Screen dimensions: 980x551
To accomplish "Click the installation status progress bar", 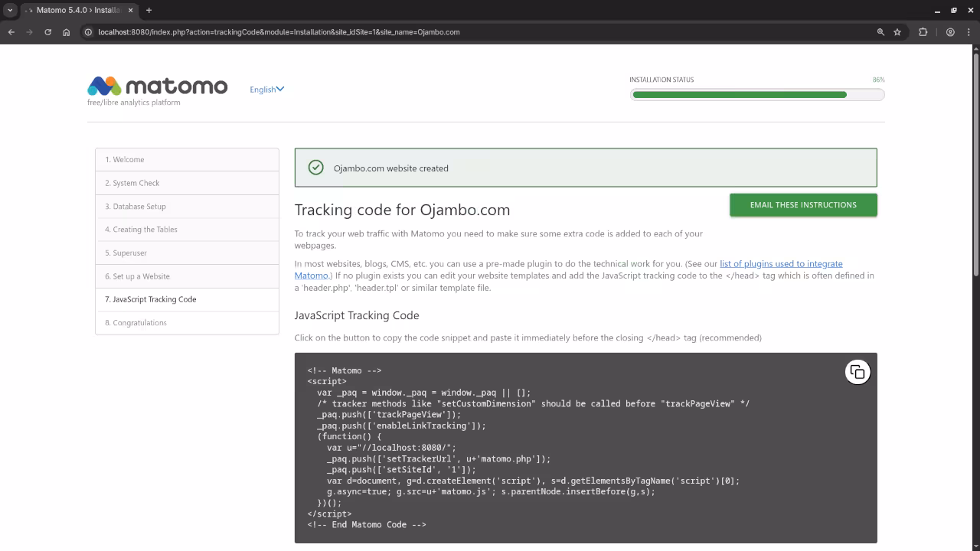I will pyautogui.click(x=756, y=95).
